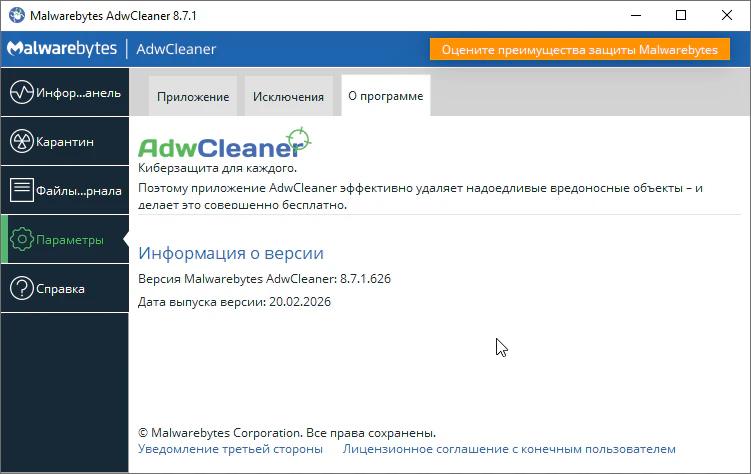Open the Исключения tab

tap(288, 97)
